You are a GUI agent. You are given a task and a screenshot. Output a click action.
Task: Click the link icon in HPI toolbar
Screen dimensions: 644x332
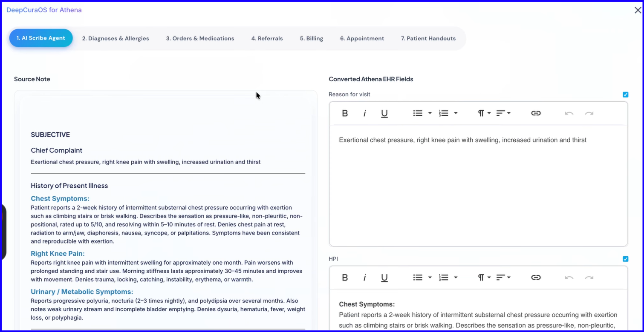[x=536, y=278]
